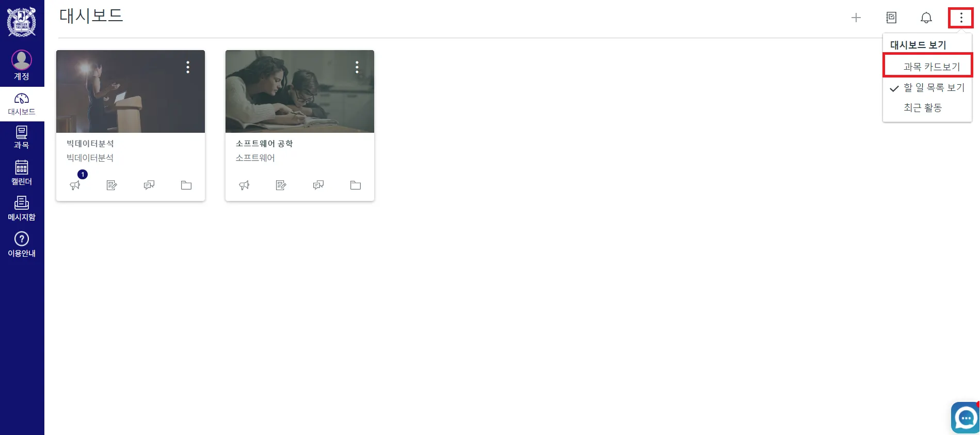Open 소프트웨어 공학 card options menu
Image resolution: width=980 pixels, height=435 pixels.
click(357, 67)
